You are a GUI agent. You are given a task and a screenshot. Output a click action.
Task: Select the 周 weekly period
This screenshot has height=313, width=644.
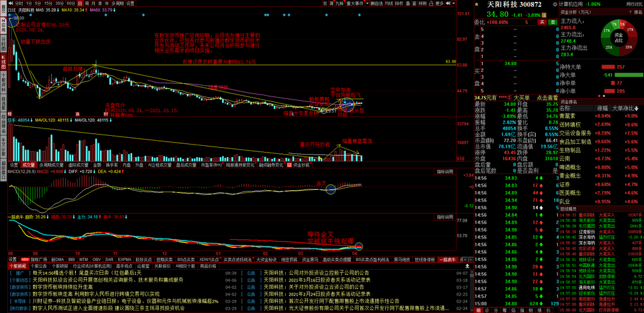click(x=87, y=3)
